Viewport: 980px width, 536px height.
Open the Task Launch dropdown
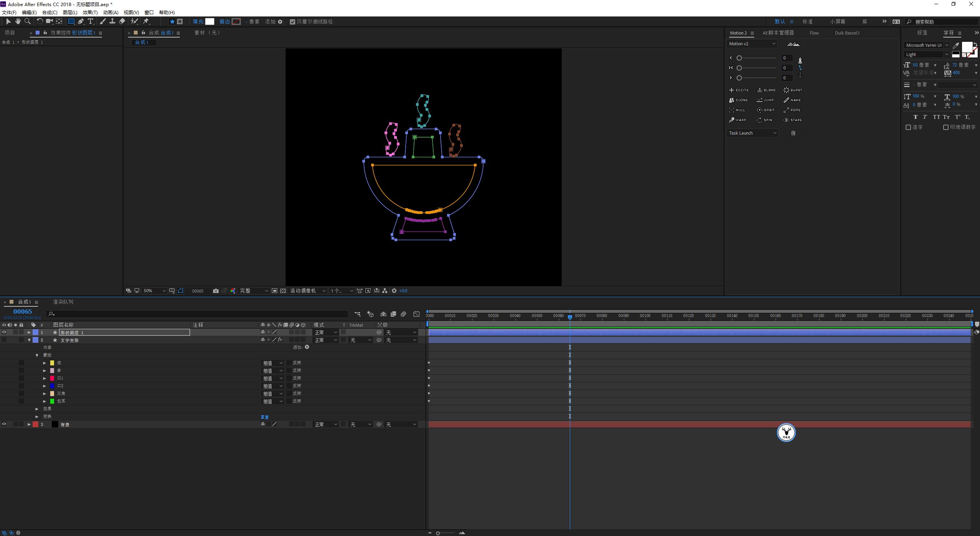[752, 133]
